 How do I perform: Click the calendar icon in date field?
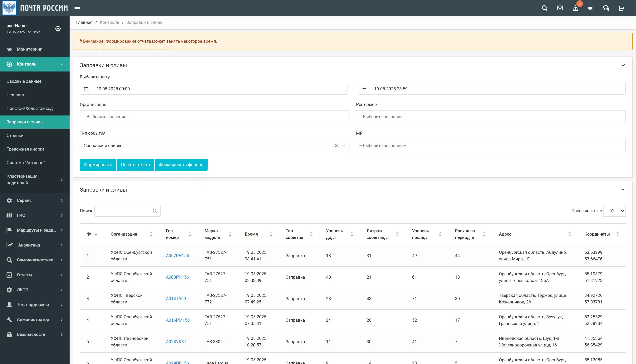[x=86, y=89]
